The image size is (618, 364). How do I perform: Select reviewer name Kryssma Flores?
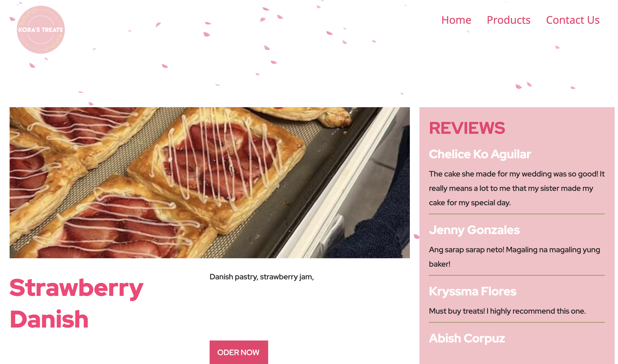pyautogui.click(x=473, y=291)
